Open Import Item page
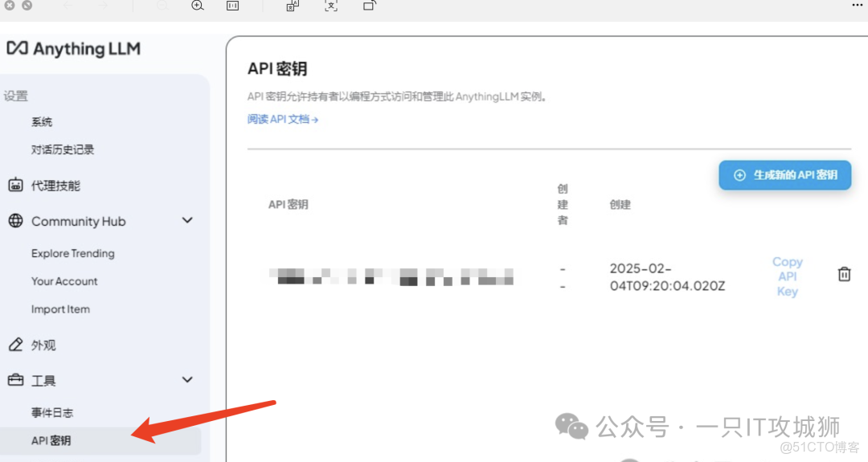This screenshot has height=462, width=868. (x=60, y=309)
